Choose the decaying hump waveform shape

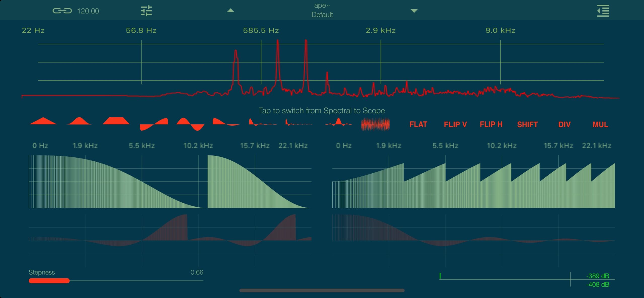click(226, 122)
